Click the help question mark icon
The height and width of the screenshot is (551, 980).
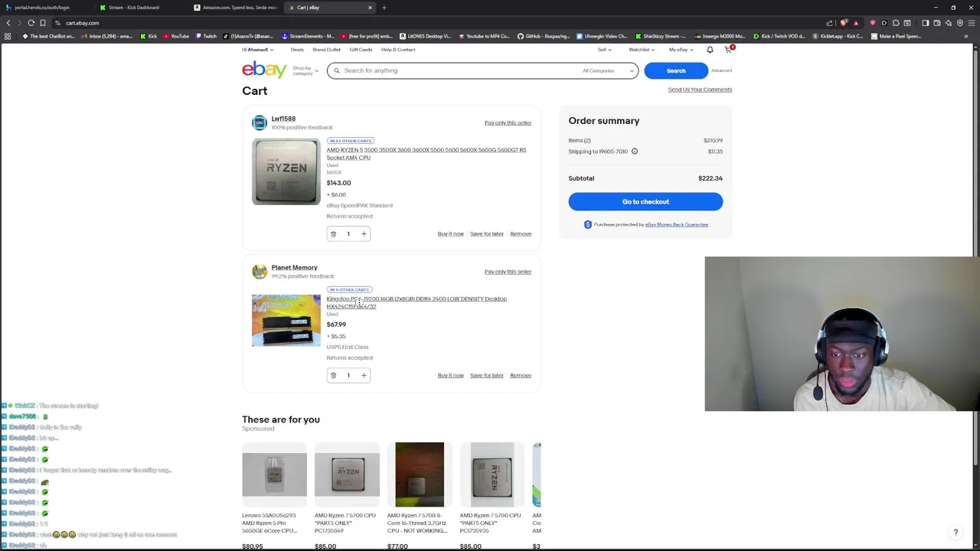click(955, 533)
